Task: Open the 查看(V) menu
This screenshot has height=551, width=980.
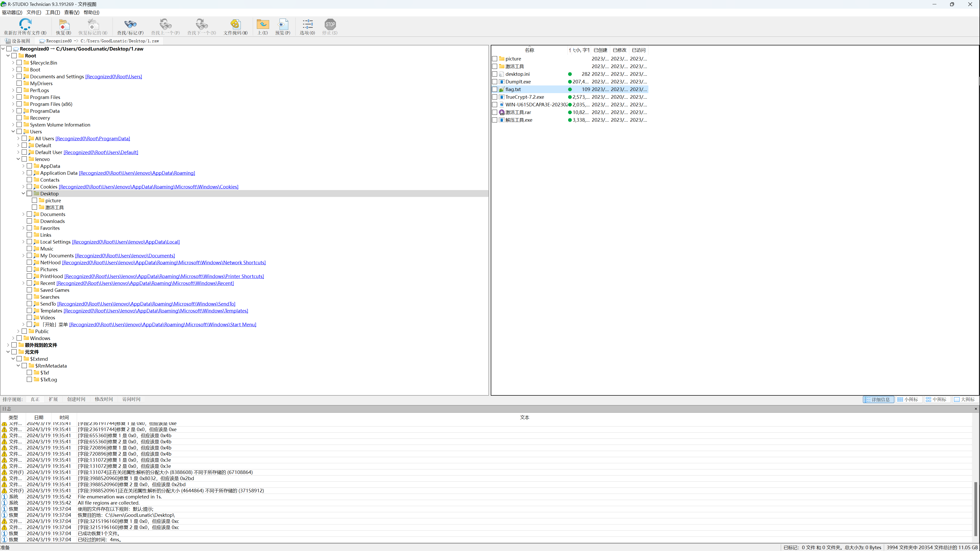Action: pos(71,12)
